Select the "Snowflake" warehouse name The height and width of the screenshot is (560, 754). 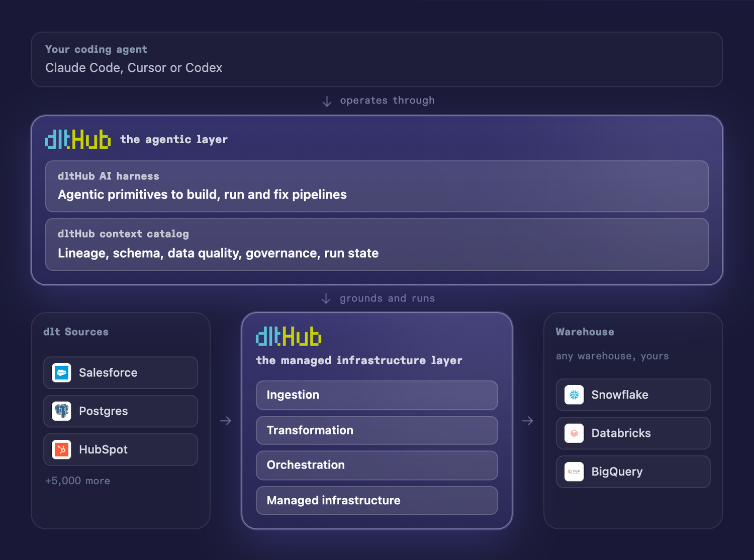coord(620,395)
